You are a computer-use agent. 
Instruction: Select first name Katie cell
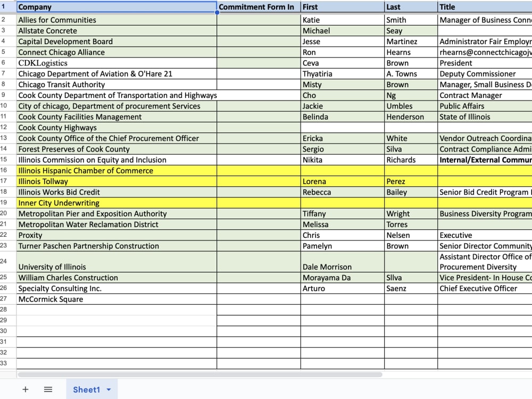343,20
